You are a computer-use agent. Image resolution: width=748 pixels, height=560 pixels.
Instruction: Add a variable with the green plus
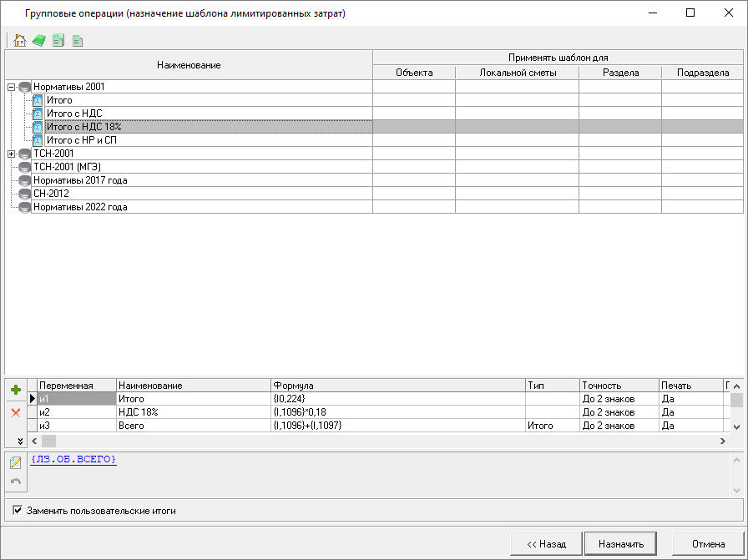point(15,390)
